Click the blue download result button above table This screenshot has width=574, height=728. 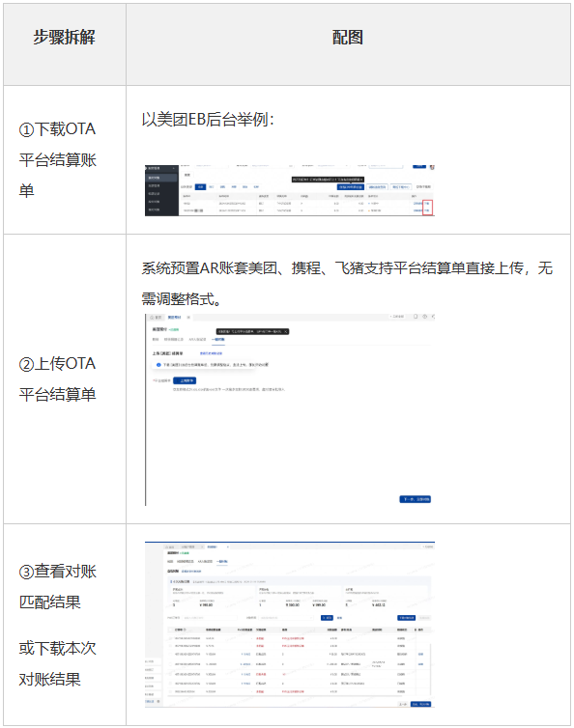tap(406, 618)
